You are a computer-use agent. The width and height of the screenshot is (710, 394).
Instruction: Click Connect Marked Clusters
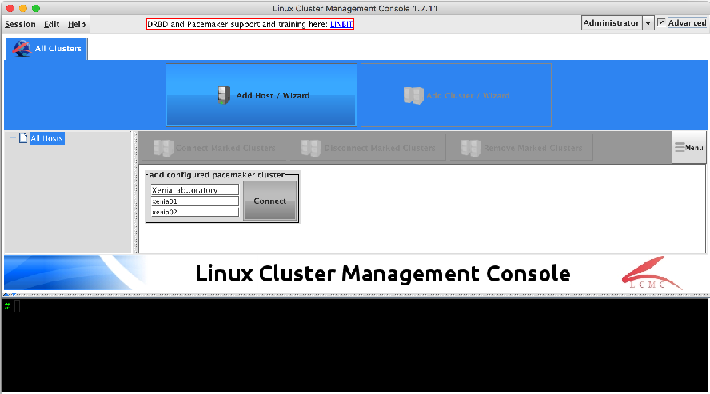click(x=214, y=148)
